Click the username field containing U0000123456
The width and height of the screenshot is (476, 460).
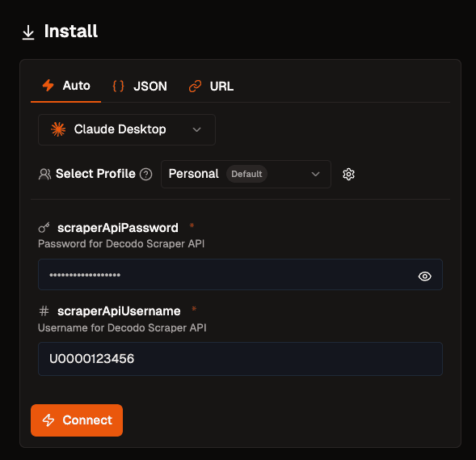tap(240, 359)
